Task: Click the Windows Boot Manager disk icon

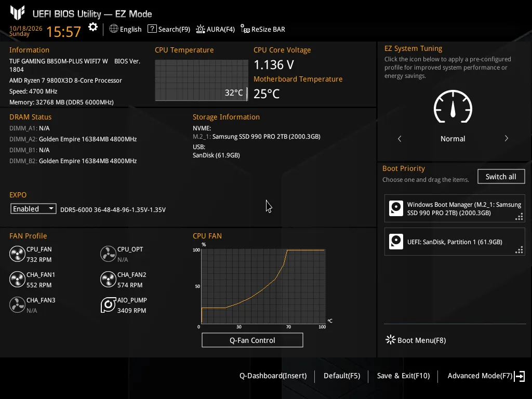Action: (x=396, y=208)
